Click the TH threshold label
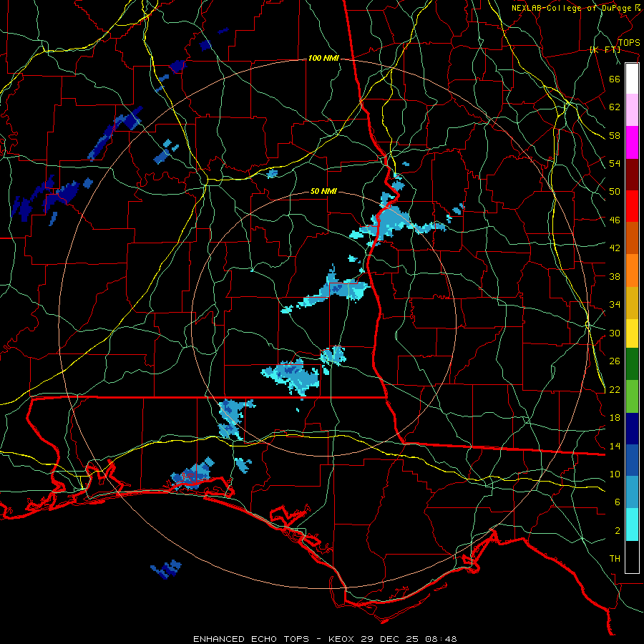This screenshot has width=644, height=644. pyautogui.click(x=615, y=559)
